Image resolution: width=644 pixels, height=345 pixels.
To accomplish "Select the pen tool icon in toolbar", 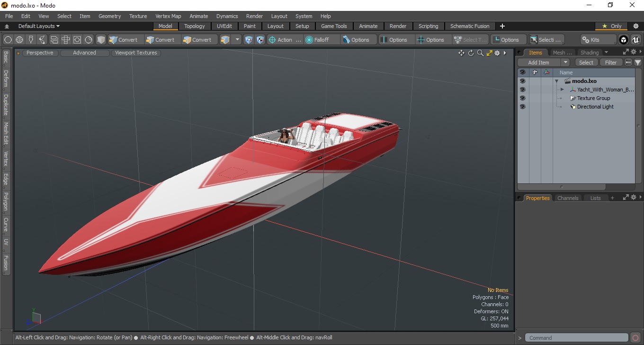I will click(x=31, y=40).
